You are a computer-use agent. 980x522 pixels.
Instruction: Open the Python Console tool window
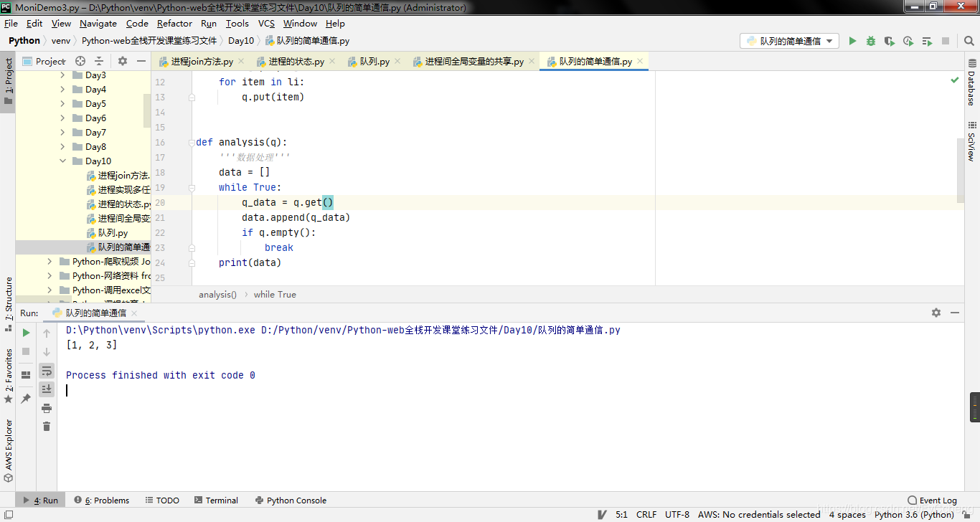pyautogui.click(x=291, y=500)
